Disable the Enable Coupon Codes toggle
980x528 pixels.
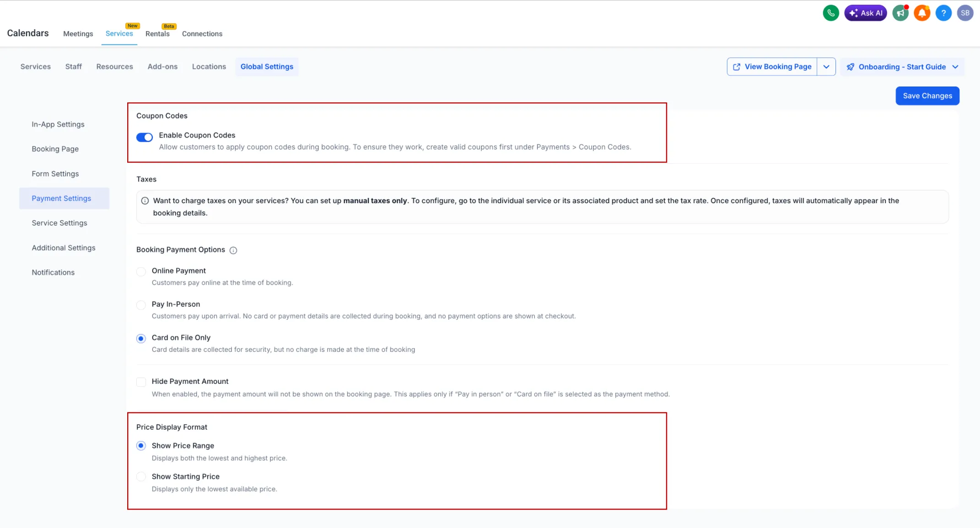[x=145, y=137]
